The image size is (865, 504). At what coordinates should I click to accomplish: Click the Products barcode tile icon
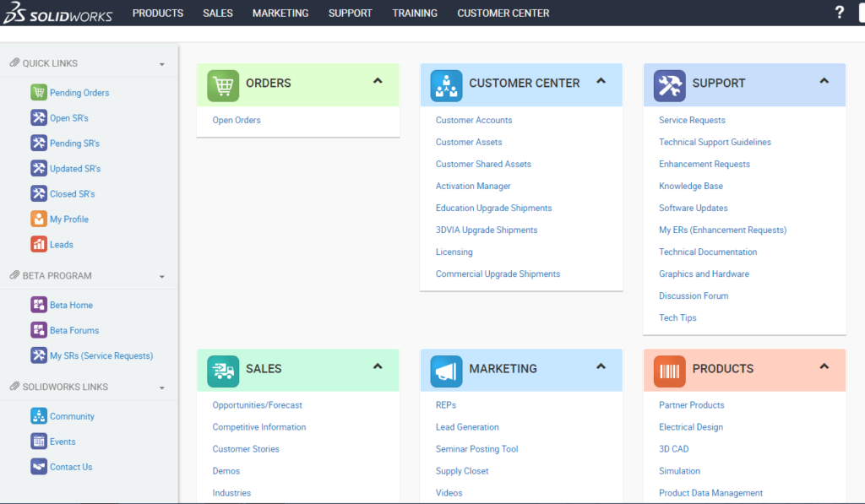[670, 371]
